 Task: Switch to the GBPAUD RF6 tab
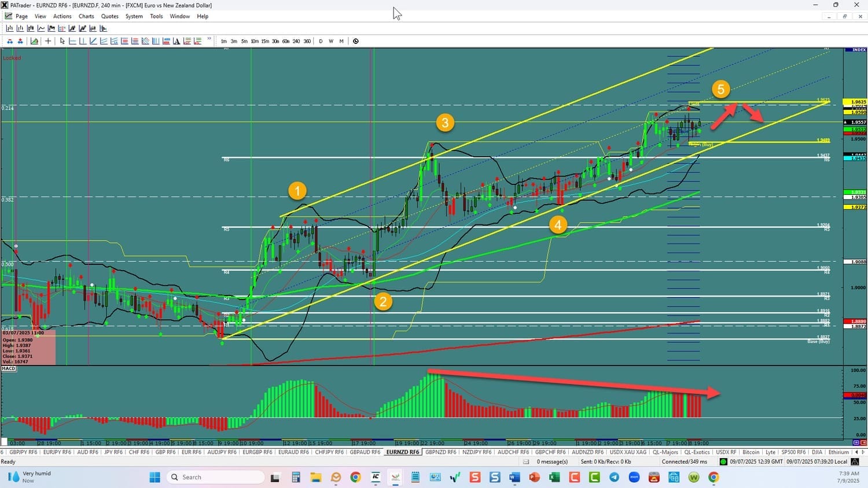click(365, 452)
